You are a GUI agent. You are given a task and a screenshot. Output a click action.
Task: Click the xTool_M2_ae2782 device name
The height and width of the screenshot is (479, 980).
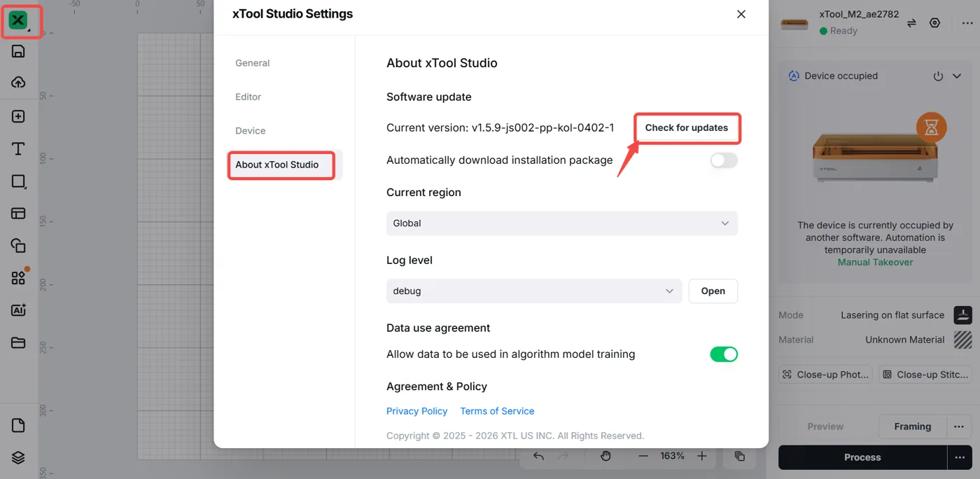[x=859, y=14]
